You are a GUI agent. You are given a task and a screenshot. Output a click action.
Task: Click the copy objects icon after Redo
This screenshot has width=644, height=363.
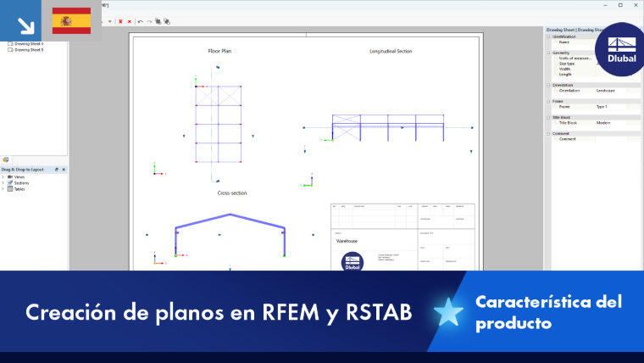[158, 21]
